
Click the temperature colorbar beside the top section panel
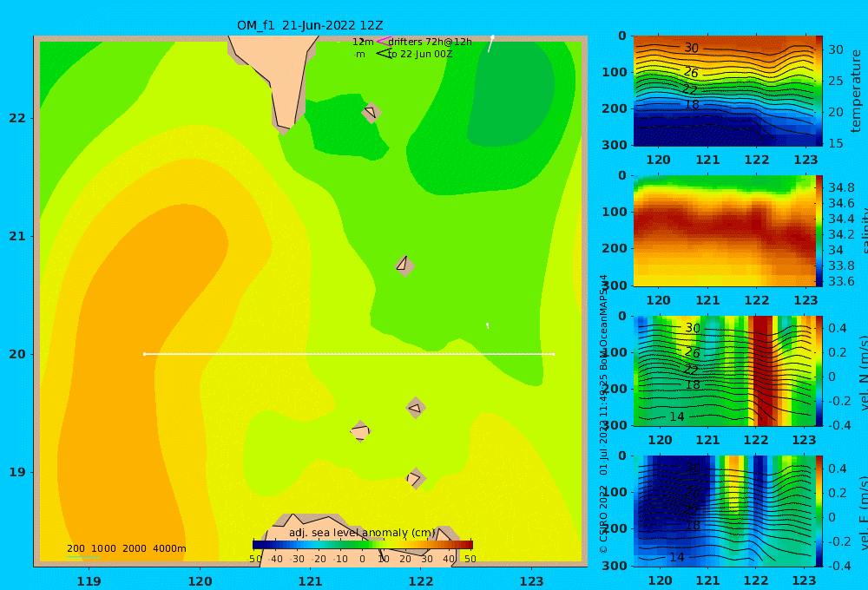click(819, 91)
